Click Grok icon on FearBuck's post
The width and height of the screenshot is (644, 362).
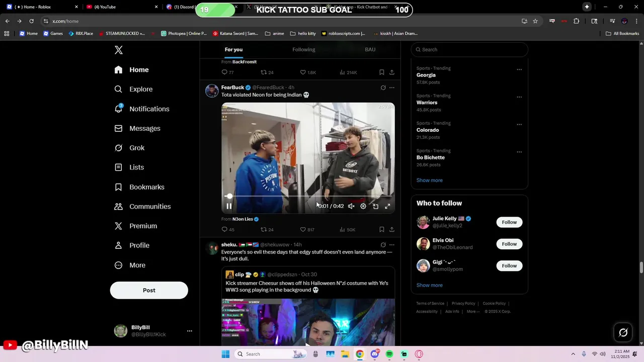383,87
